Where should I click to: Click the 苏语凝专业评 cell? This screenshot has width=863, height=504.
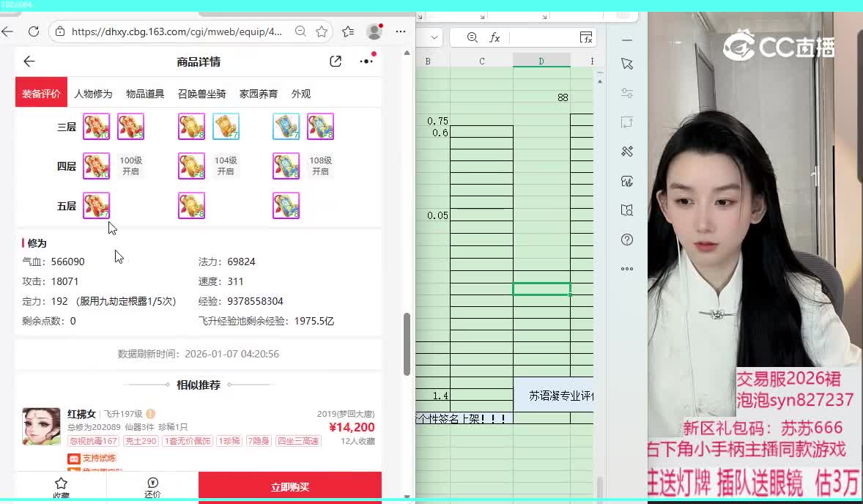coord(554,396)
